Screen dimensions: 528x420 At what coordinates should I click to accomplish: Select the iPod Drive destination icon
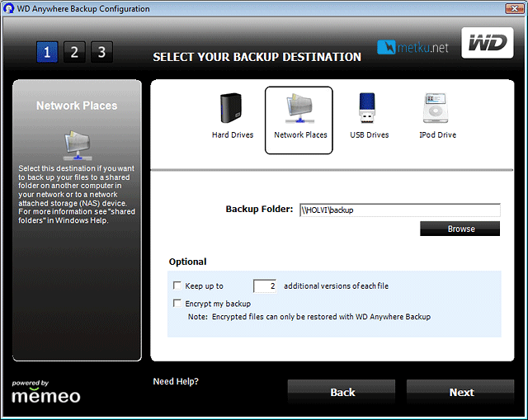(436, 108)
